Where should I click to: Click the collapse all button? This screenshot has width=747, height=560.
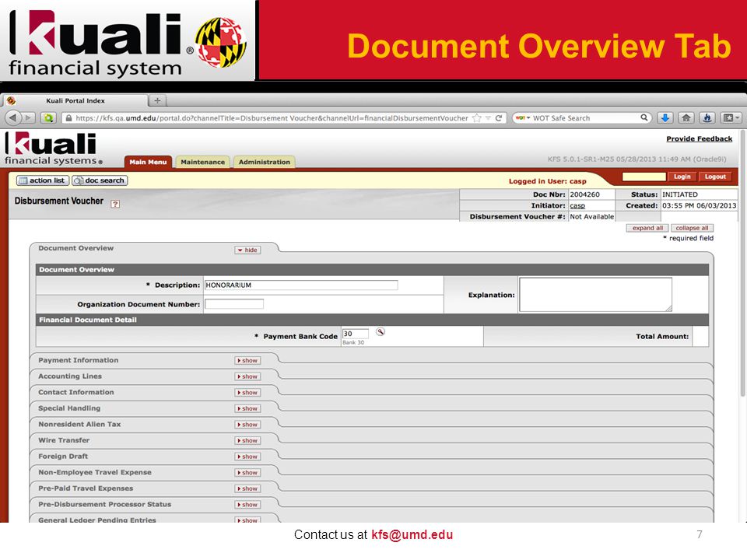(693, 228)
